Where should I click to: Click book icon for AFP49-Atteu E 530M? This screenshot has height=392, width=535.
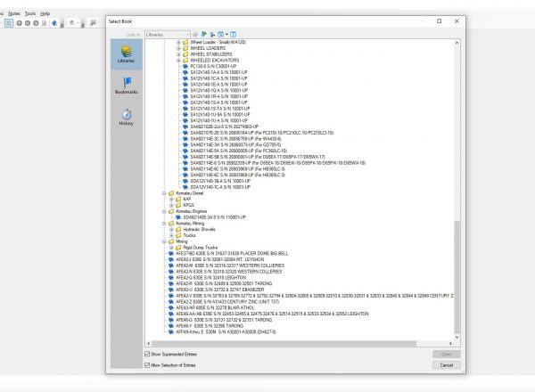click(x=171, y=331)
